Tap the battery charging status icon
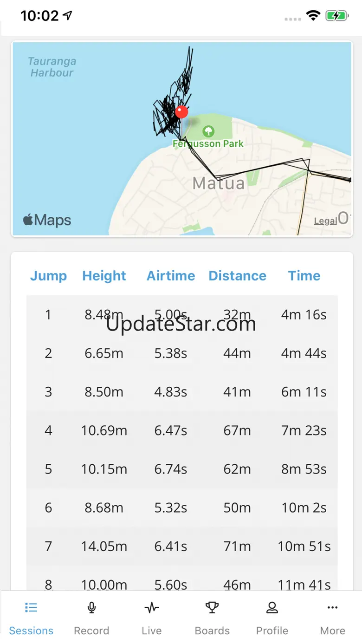362x644 pixels. [337, 16]
